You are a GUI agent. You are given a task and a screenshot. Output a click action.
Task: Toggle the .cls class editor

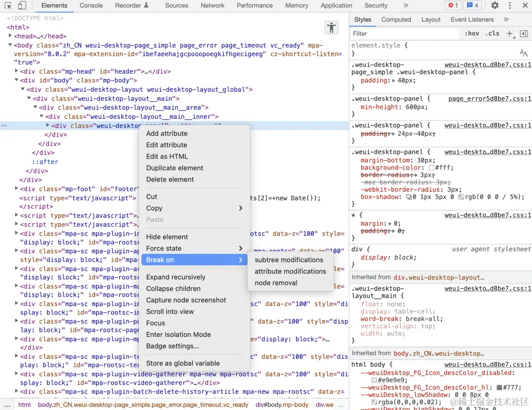click(492, 33)
